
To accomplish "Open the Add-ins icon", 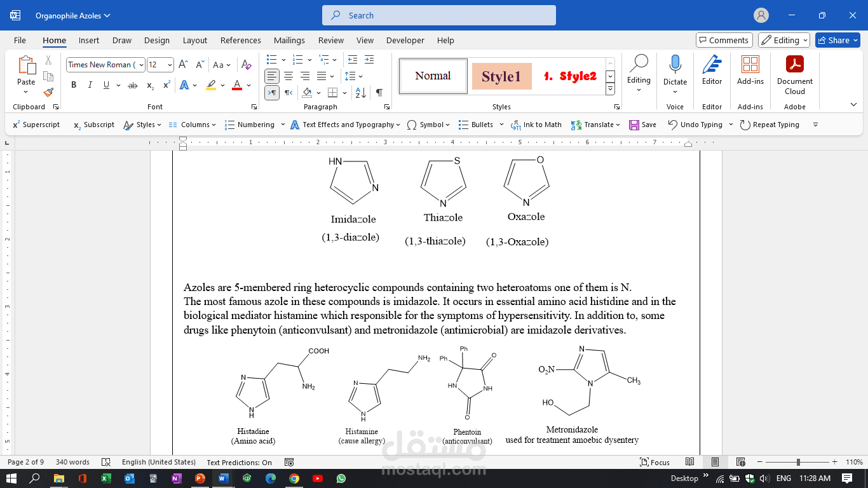I will point(750,64).
